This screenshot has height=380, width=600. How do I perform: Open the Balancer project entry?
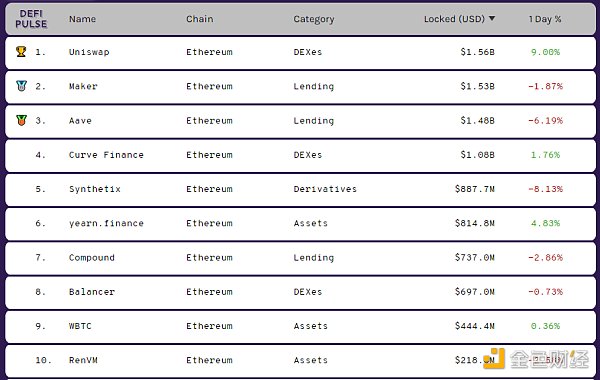click(92, 292)
